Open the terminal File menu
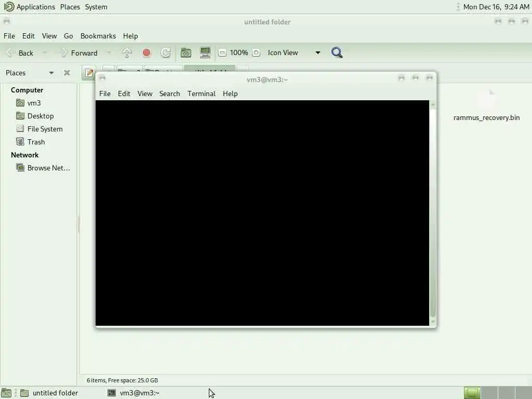532x399 pixels. (x=105, y=94)
